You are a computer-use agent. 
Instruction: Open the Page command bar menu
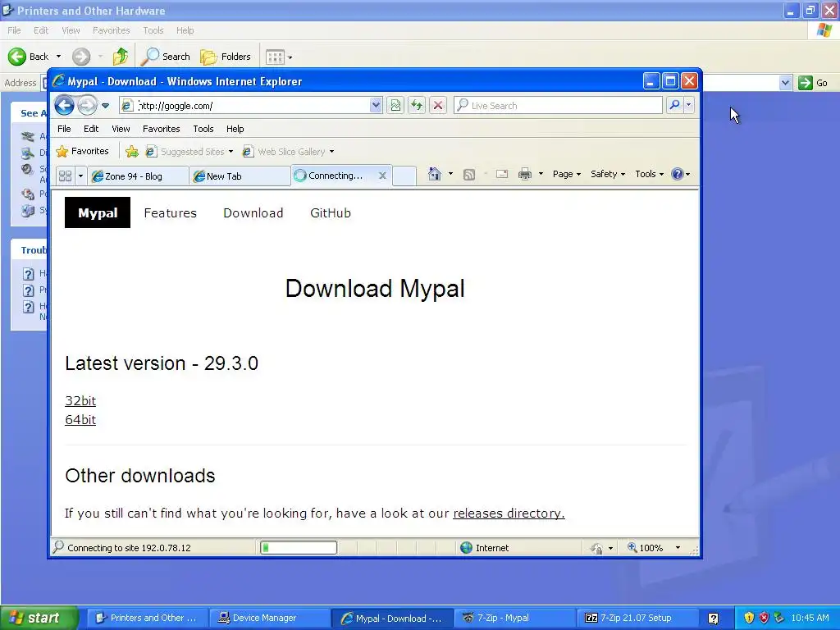pos(567,174)
